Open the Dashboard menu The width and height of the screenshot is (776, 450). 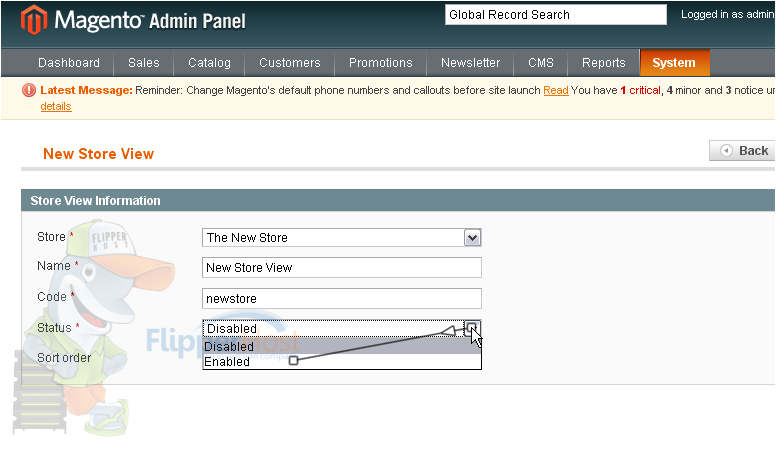69,63
